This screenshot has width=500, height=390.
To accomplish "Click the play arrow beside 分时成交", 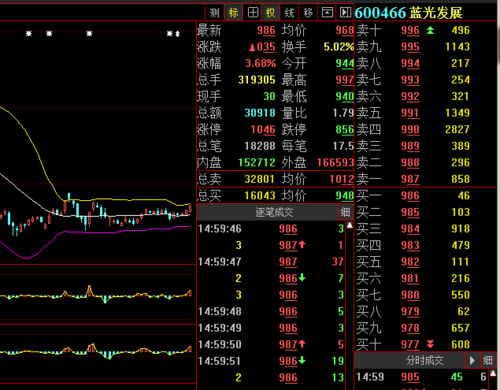I will pos(472,360).
